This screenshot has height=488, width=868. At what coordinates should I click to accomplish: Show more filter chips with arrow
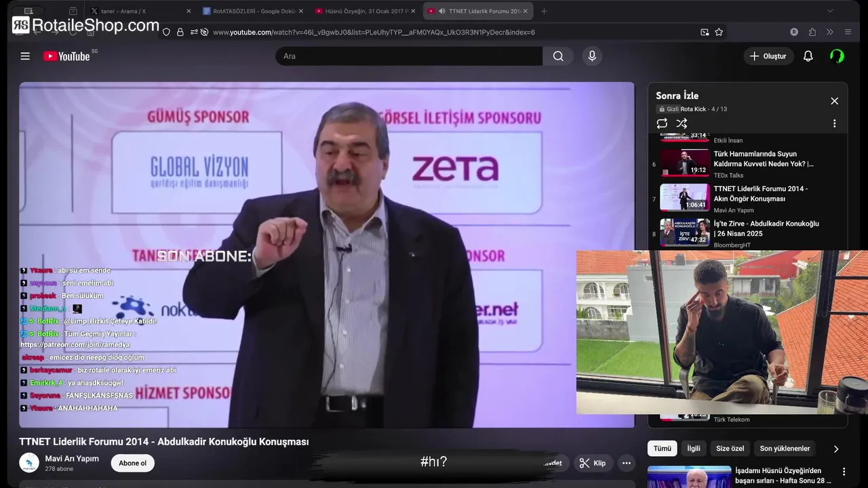pyautogui.click(x=835, y=449)
